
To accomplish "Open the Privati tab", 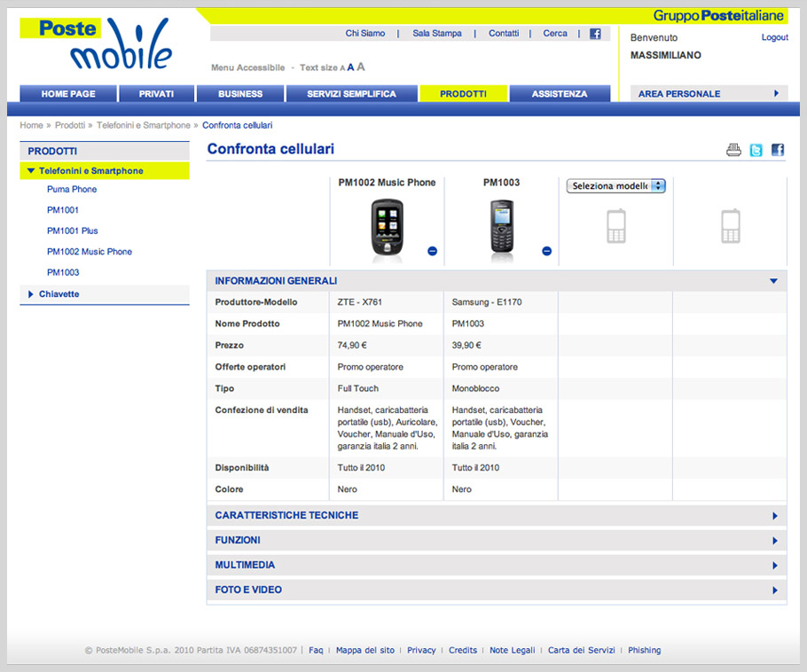I will (156, 94).
